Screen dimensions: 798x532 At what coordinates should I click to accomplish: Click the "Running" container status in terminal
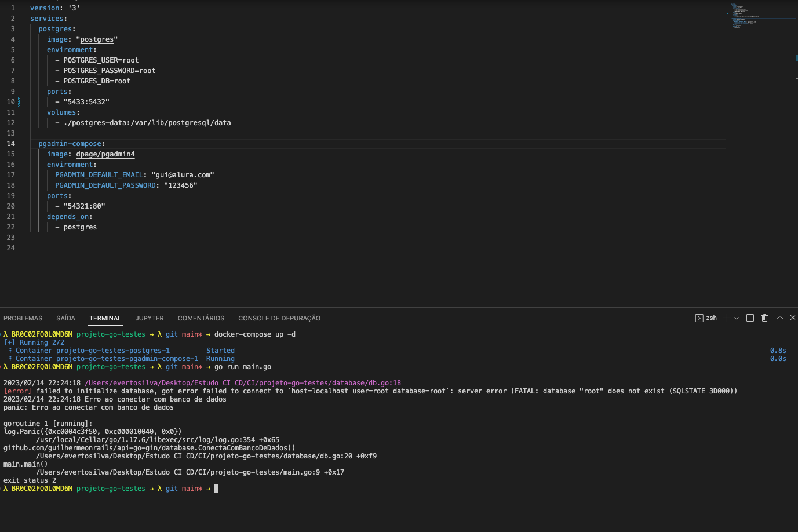point(221,359)
